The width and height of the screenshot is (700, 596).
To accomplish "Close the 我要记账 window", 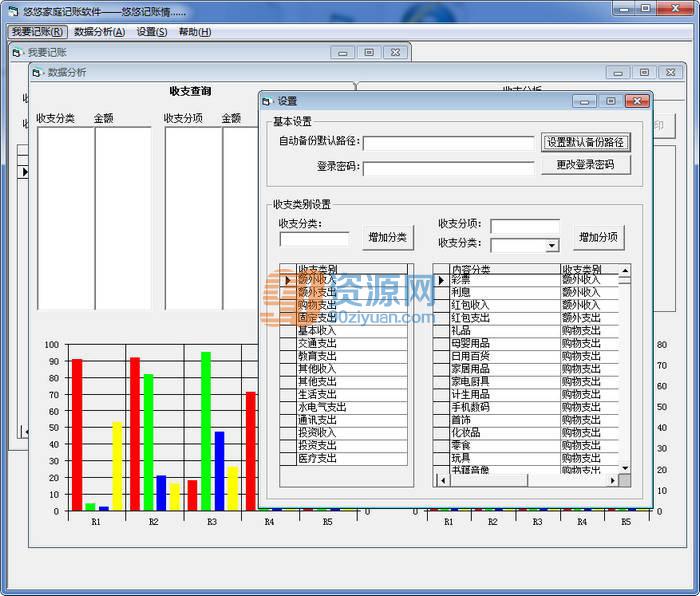I will click(395, 53).
